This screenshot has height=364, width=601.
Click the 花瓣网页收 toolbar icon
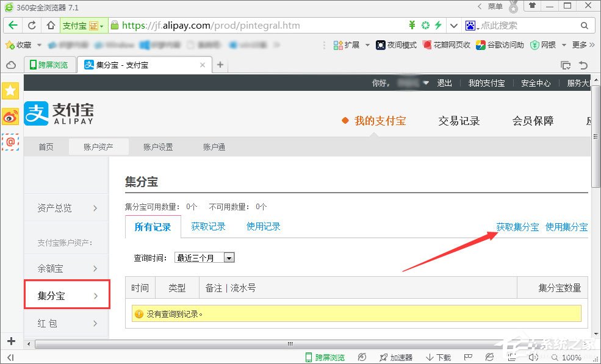pos(448,45)
